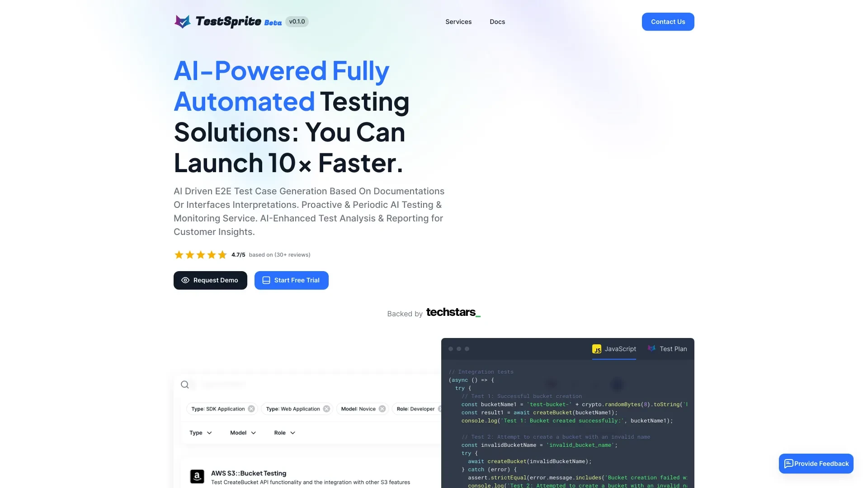Click the Contact Us button
The image size is (868, 488).
[x=668, y=21]
